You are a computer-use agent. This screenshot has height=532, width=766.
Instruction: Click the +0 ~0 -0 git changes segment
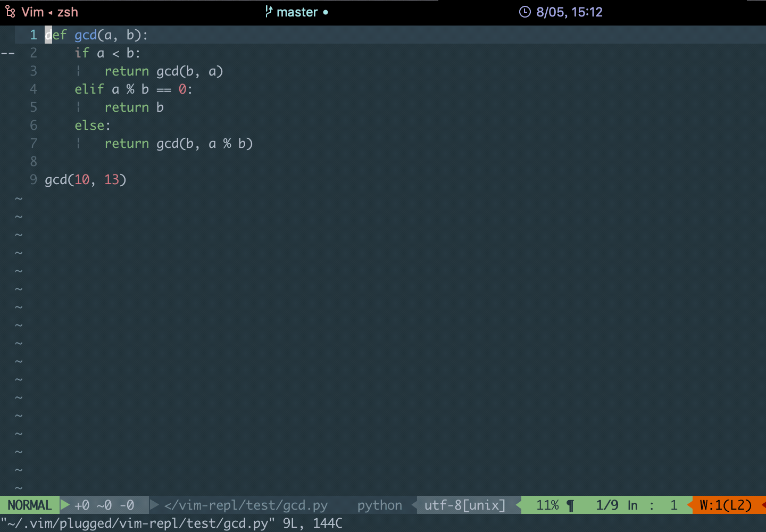click(104, 505)
